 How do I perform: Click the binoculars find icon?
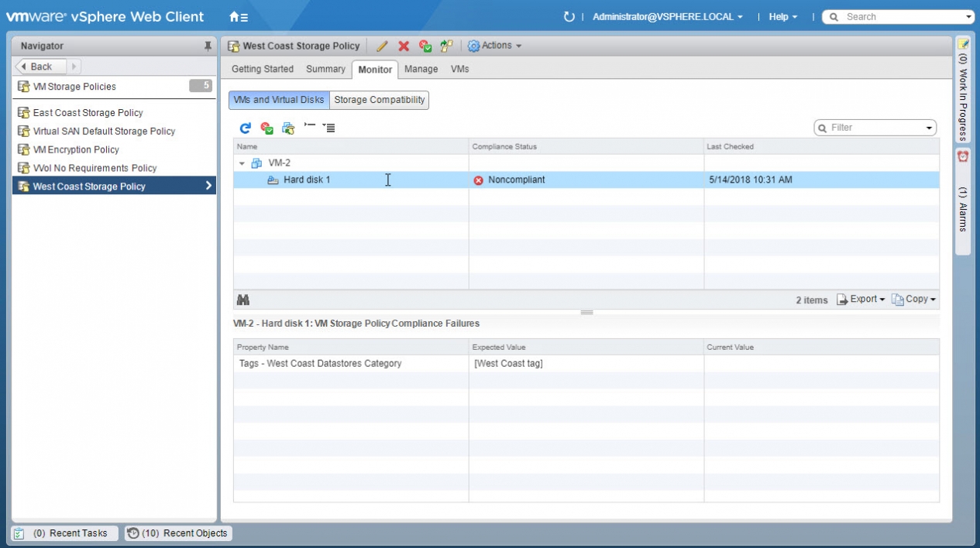point(243,300)
